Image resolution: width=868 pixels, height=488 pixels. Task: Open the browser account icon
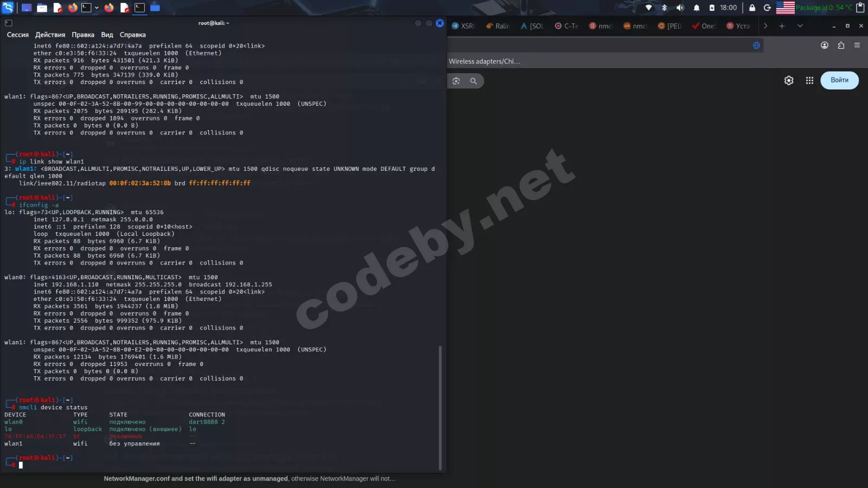click(x=825, y=46)
